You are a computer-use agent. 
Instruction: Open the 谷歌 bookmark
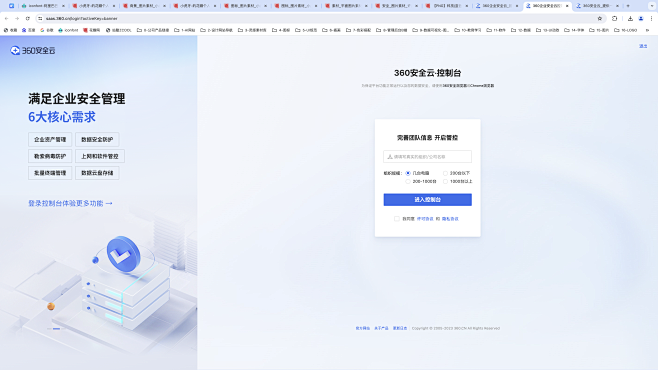pos(47,30)
